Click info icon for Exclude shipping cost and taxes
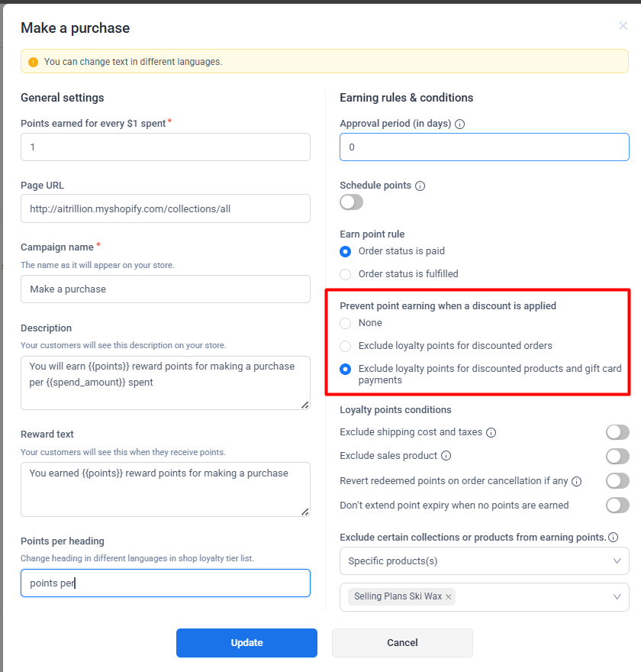This screenshot has width=641, height=672. 491,432
